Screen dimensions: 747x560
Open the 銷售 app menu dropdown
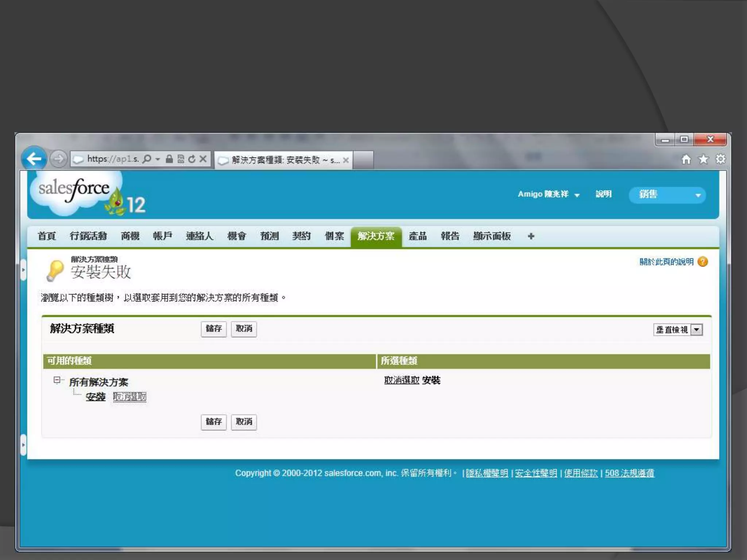(x=667, y=195)
